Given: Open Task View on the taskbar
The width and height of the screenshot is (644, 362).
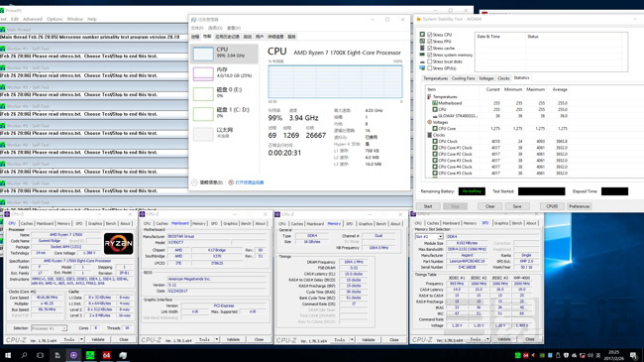Looking at the screenshot, I should coord(41,355).
